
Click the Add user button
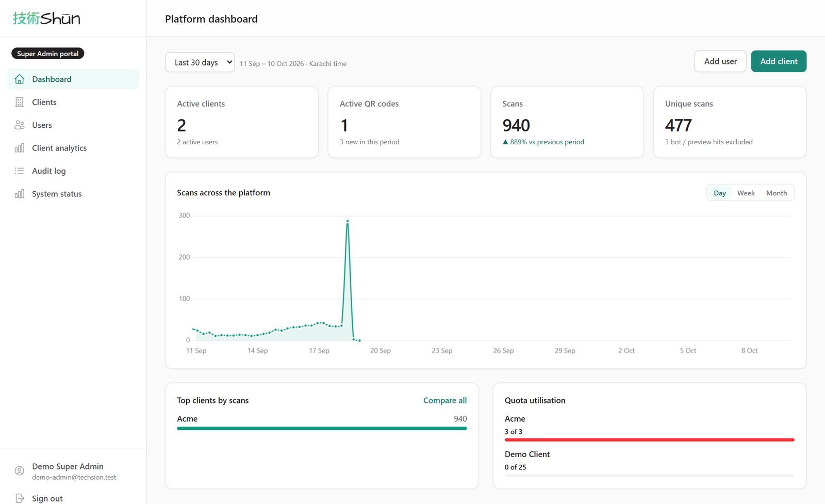tap(720, 61)
